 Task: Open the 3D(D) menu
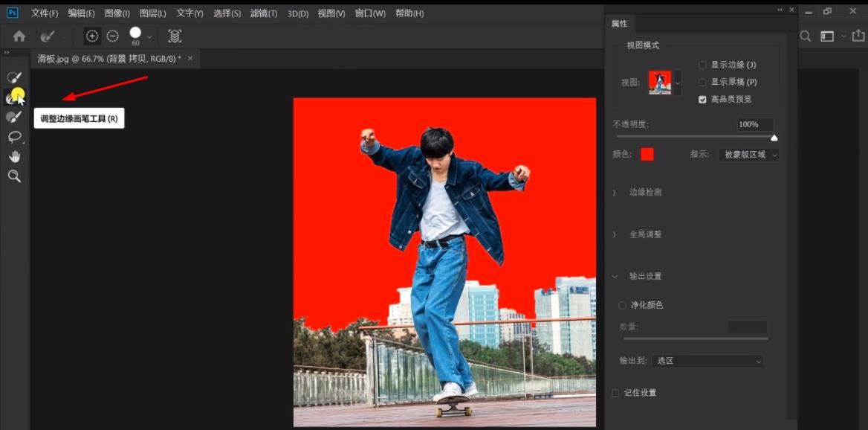(x=298, y=13)
